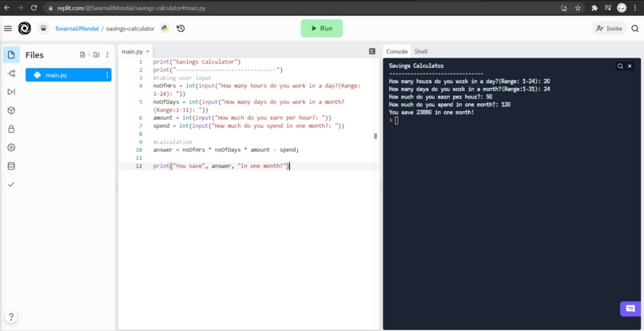Select main.py in the file tree
644x331 pixels.
[x=68, y=75]
